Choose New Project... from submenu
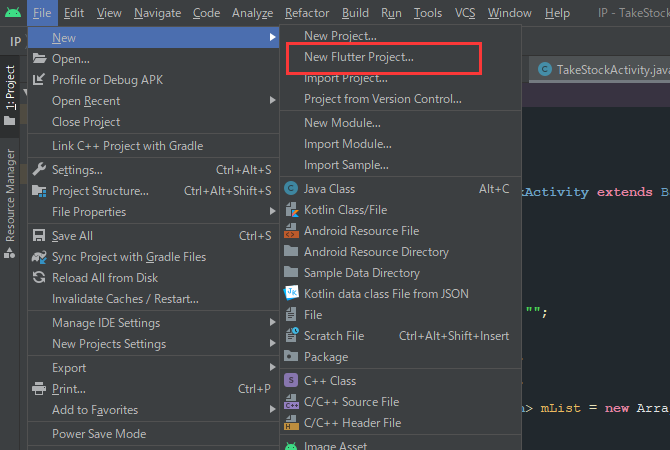Screen dimensions: 670x450 tap(401, 36)
